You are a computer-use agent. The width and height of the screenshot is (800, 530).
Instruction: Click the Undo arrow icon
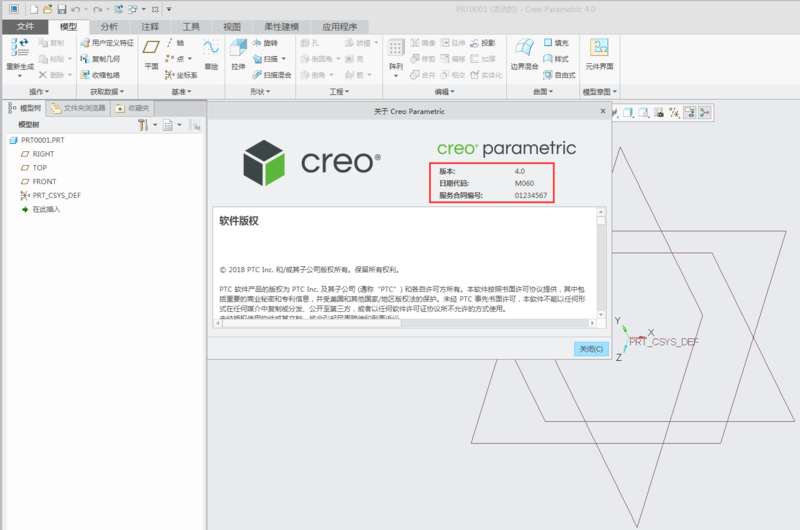pos(76,9)
